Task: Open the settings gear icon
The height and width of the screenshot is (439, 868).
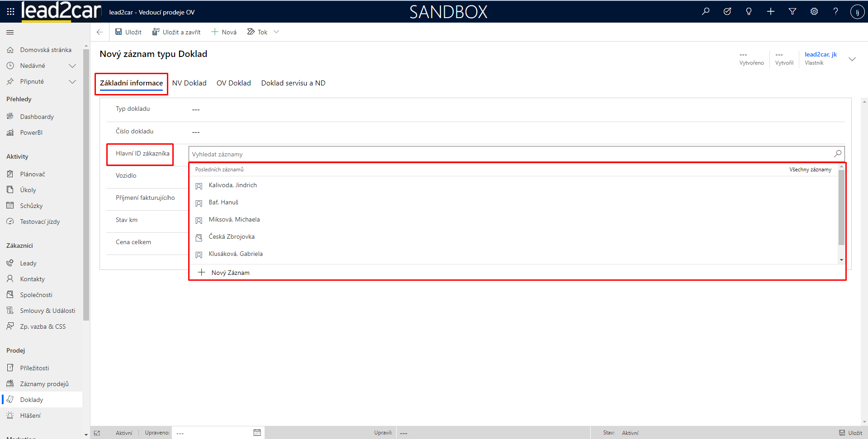Action: tap(814, 12)
